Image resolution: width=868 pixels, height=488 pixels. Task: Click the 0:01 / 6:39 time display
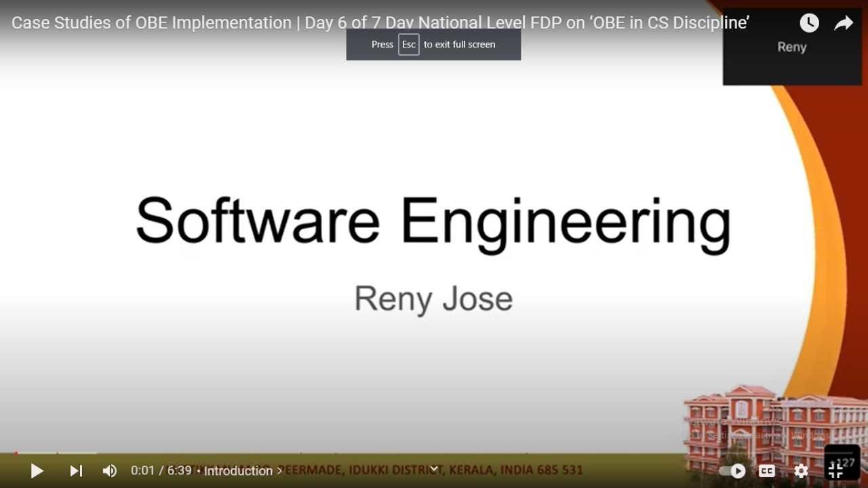point(161,470)
